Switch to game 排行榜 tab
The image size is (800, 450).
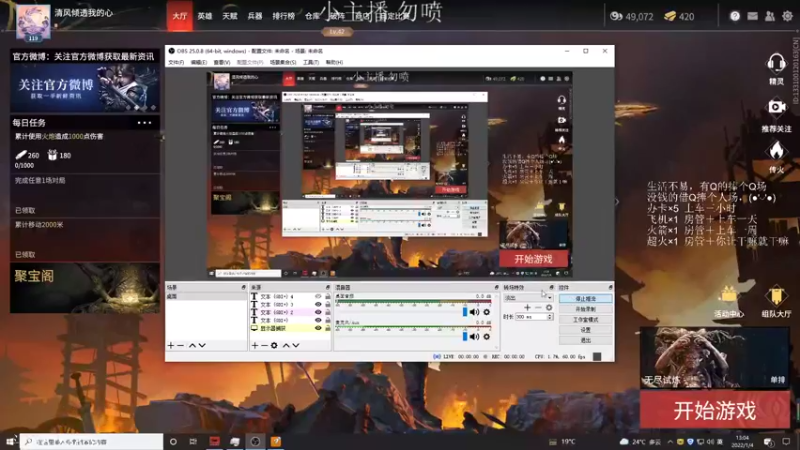click(283, 16)
